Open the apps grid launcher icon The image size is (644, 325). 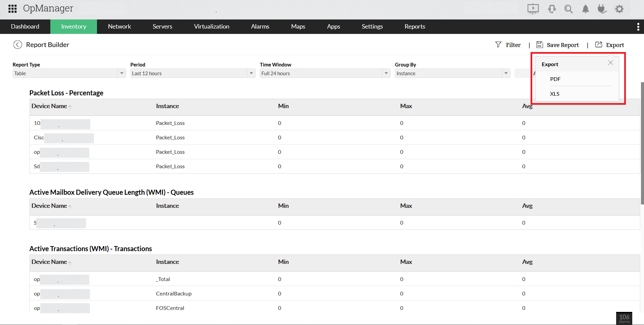click(12, 9)
